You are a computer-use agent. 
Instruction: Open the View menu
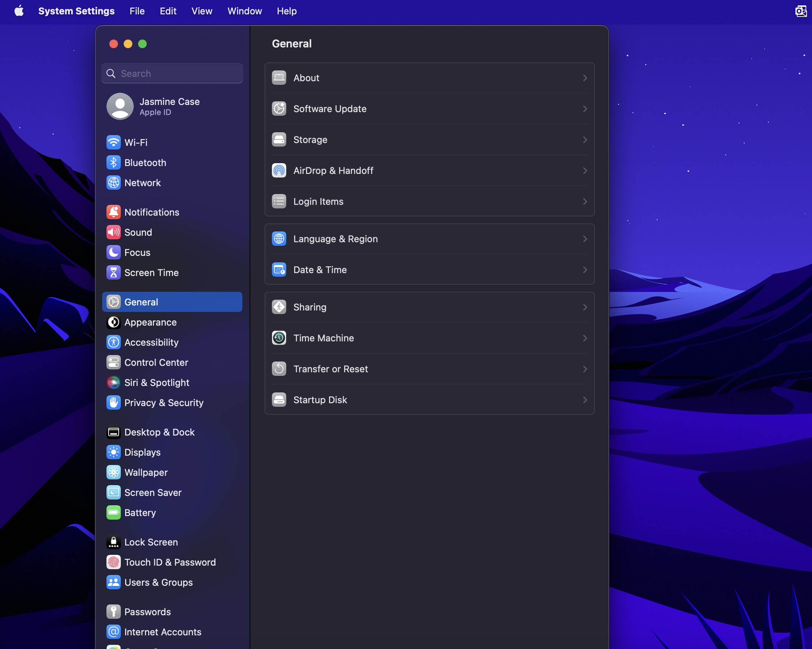202,11
